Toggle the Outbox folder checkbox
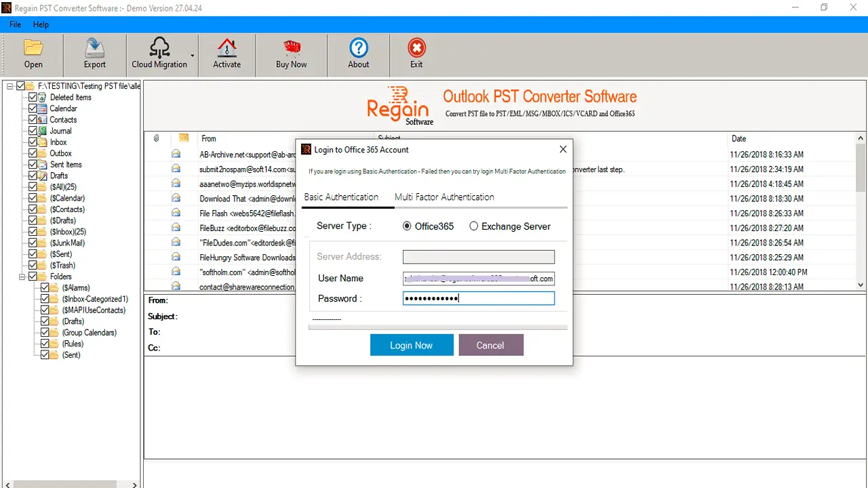This screenshot has width=868, height=488. pos(33,153)
